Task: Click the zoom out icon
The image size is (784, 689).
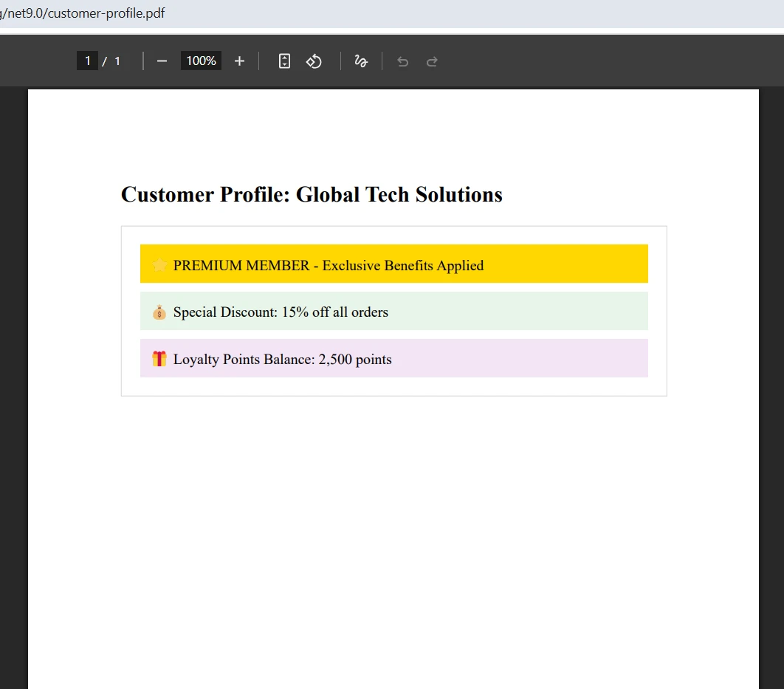Action: coord(162,61)
